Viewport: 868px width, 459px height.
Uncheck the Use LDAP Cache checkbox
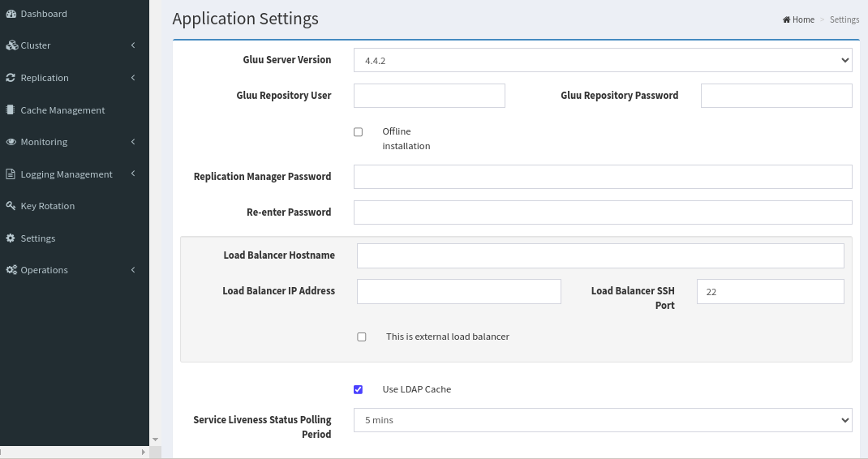coord(359,390)
